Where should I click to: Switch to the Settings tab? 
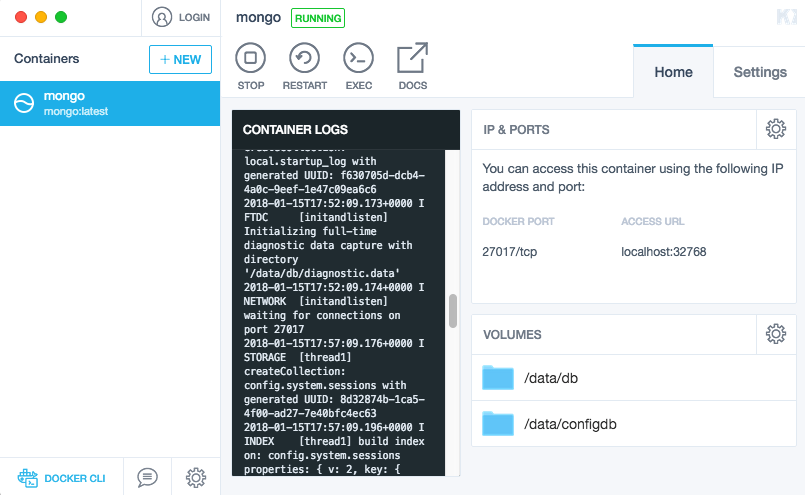coord(760,72)
